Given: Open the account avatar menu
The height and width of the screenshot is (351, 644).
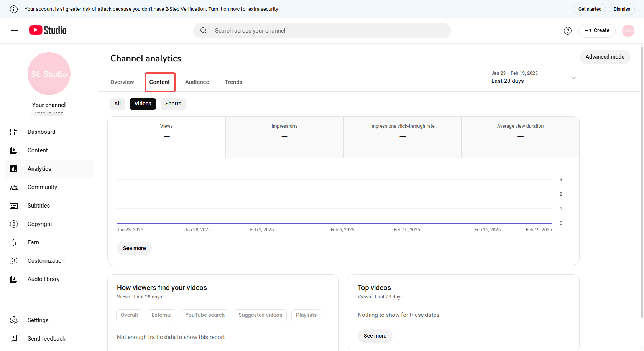Looking at the screenshot, I should [x=628, y=31].
